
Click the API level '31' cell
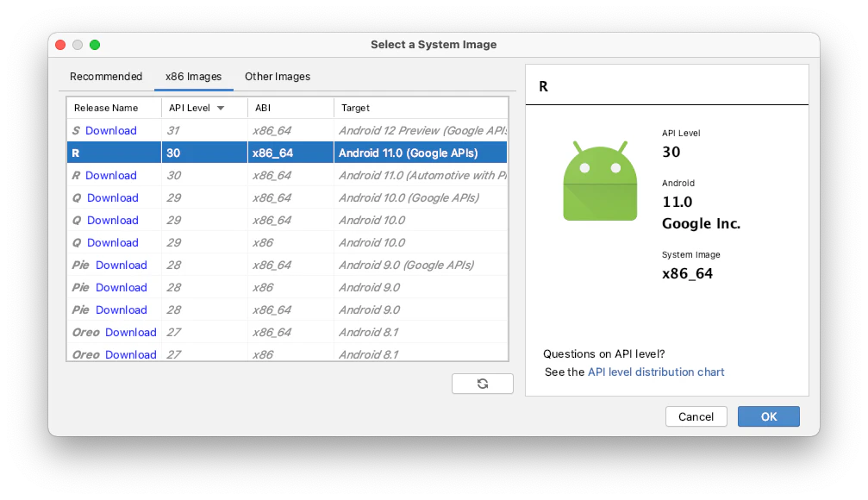pos(204,131)
